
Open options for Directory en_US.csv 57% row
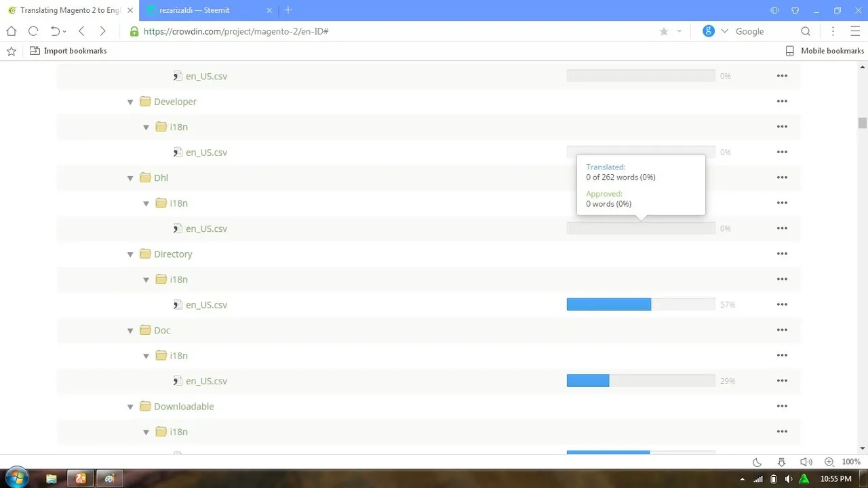click(x=782, y=305)
